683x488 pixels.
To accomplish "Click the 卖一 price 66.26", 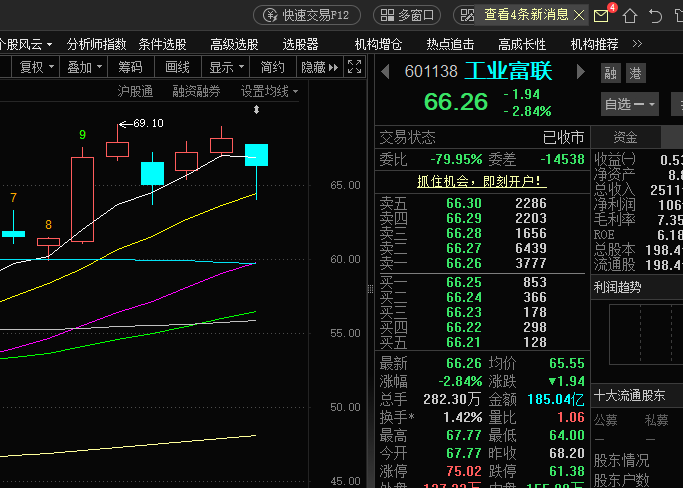I will point(463,264).
